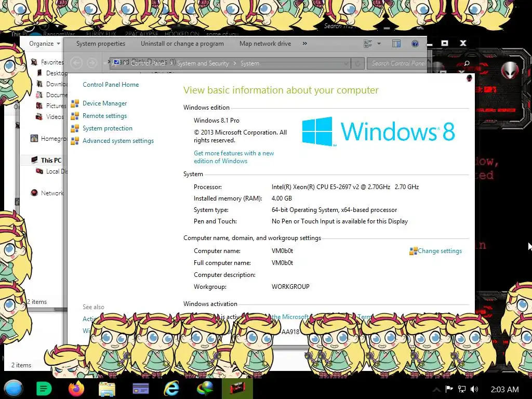Go back with the back arrow button
532x399 pixels.
click(76, 63)
